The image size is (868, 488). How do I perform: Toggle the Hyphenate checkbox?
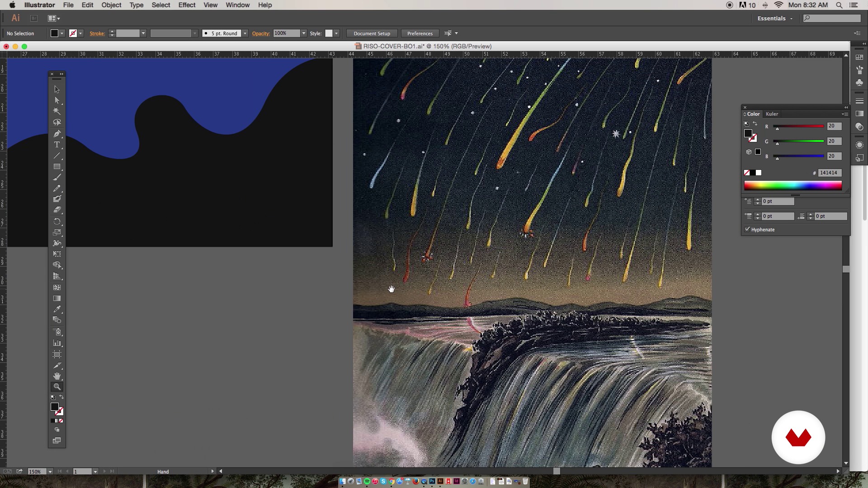click(747, 230)
